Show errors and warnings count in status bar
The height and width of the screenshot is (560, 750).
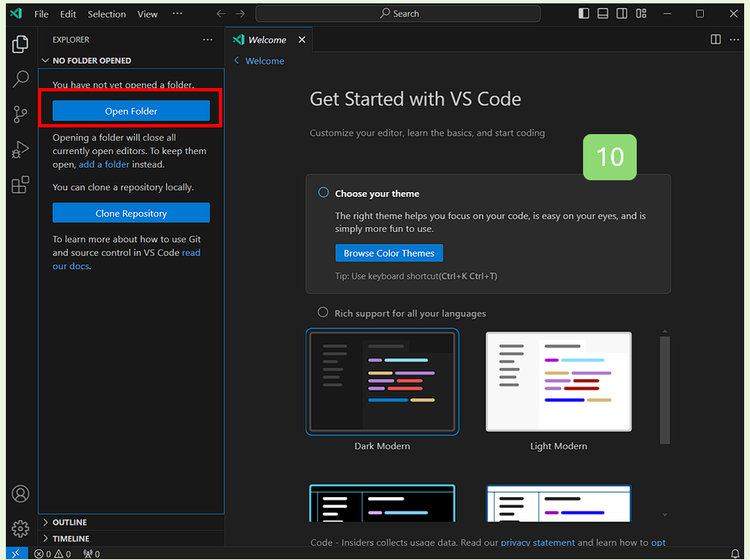pos(53,554)
